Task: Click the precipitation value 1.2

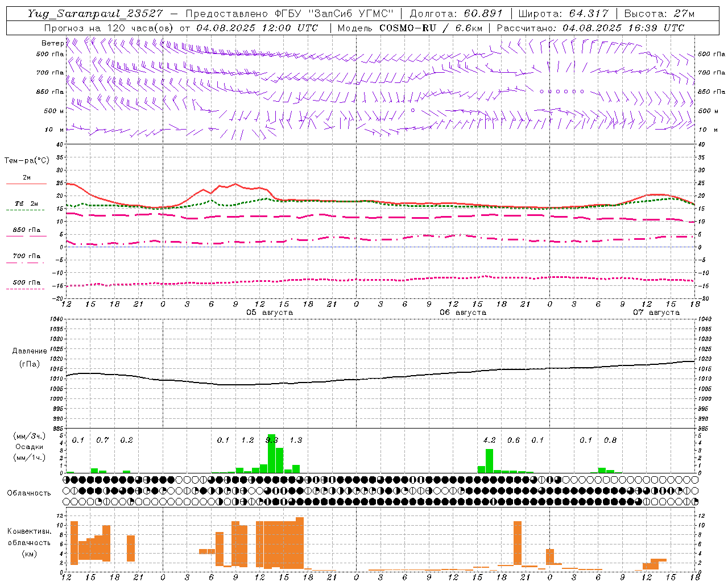Action: 247,440
